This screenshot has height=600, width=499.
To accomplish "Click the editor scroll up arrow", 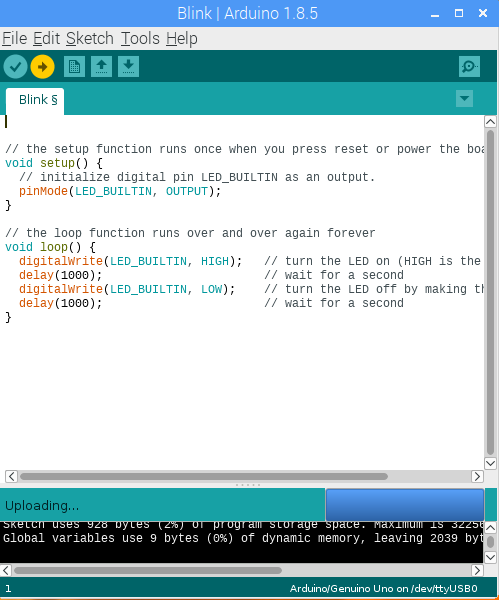I will pos(490,122).
